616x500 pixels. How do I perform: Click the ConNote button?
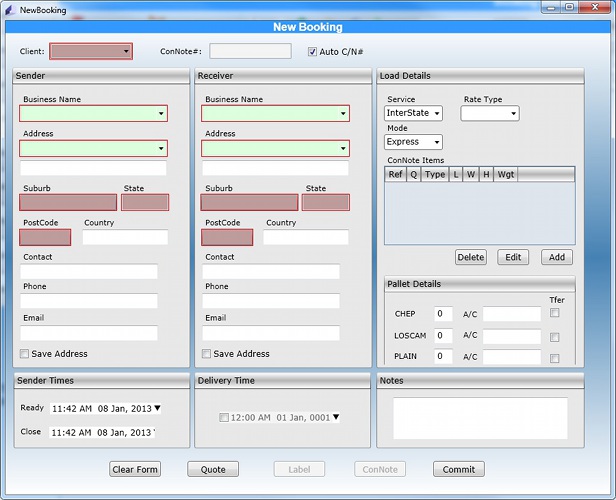[380, 469]
